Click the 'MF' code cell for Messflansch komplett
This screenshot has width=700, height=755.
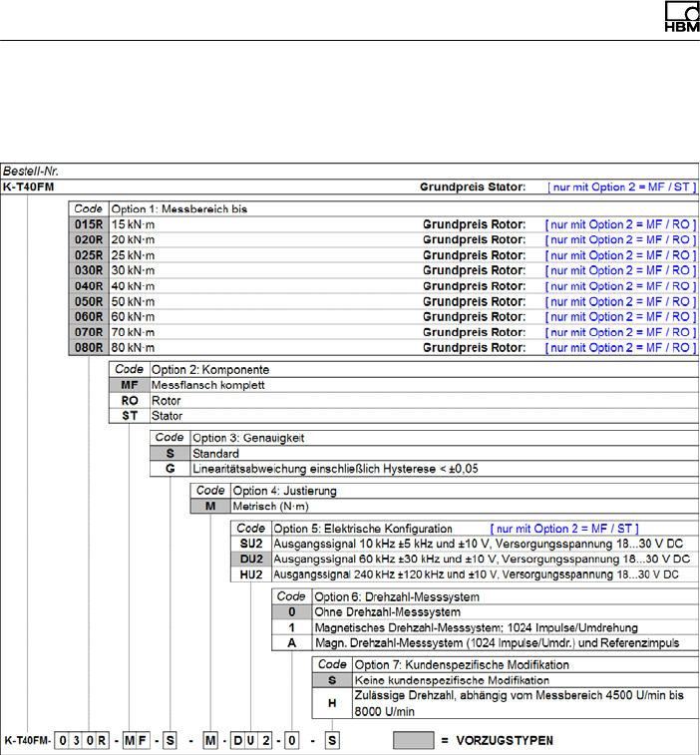[x=130, y=385]
